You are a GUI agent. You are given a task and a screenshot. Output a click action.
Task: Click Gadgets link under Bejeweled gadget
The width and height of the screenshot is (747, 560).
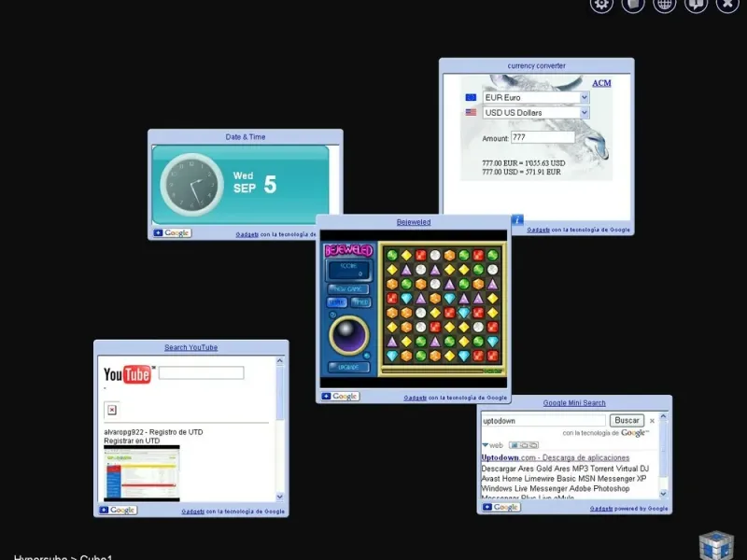point(415,398)
